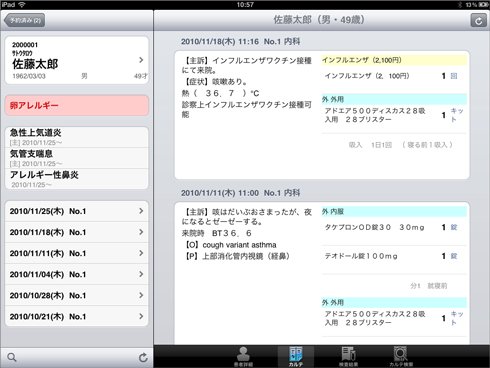Image resolution: width=490 pixels, height=368 pixels.
Task: Refresh the chart with top-right reload button
Action: [x=478, y=21]
